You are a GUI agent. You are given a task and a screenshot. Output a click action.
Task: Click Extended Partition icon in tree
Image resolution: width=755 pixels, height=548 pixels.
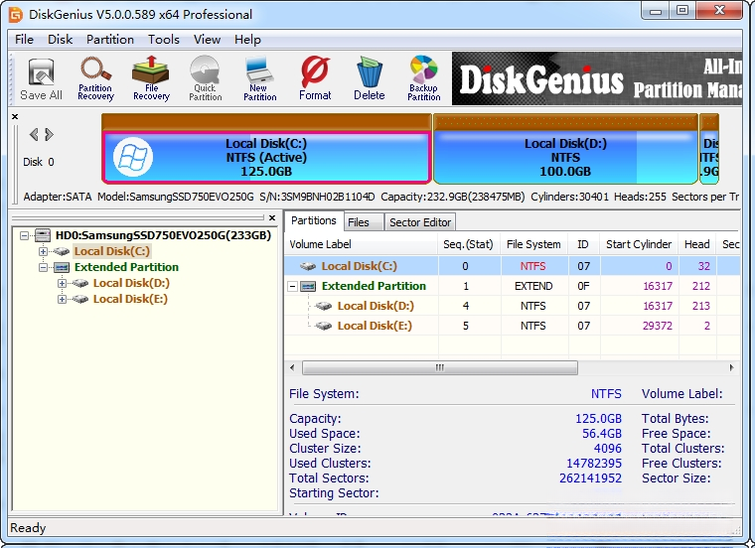(x=62, y=267)
